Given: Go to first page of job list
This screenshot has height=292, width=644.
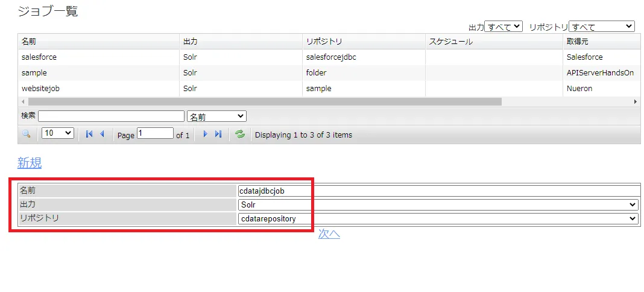Looking at the screenshot, I should (x=89, y=134).
